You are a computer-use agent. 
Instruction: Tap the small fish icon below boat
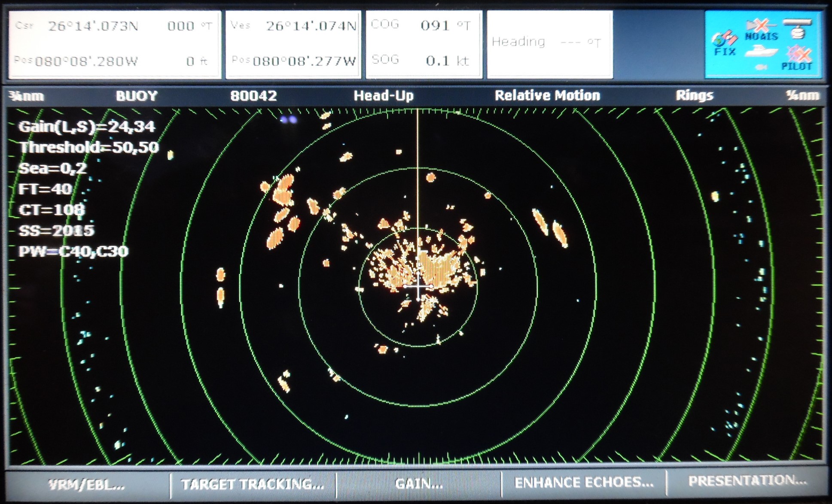[x=761, y=67]
